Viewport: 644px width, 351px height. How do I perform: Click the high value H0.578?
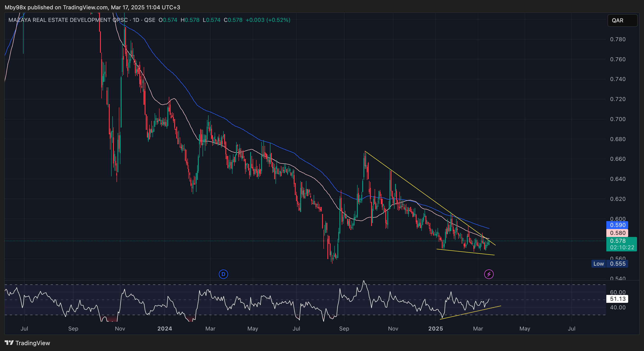pos(190,20)
